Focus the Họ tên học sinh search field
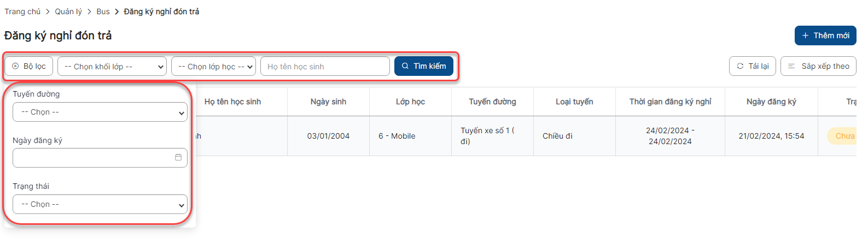Viewport: 868px width, 244px height. click(x=325, y=67)
